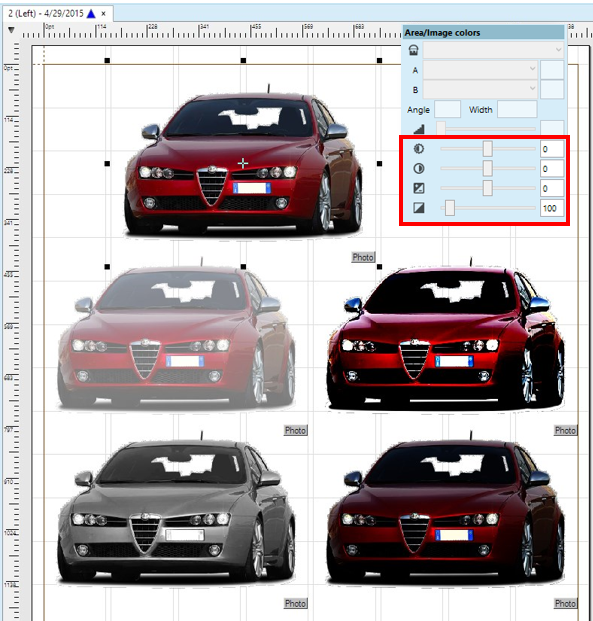Click the Width label

[481, 110]
